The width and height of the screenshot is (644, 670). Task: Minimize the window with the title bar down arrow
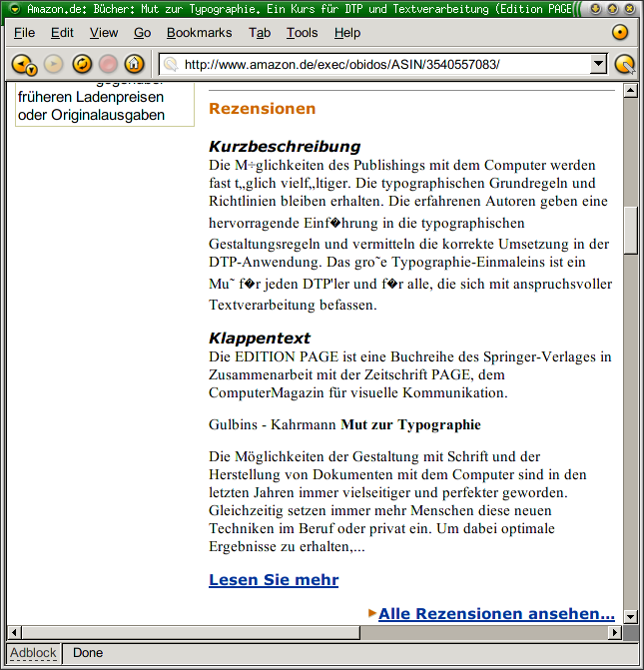pyautogui.click(x=596, y=9)
